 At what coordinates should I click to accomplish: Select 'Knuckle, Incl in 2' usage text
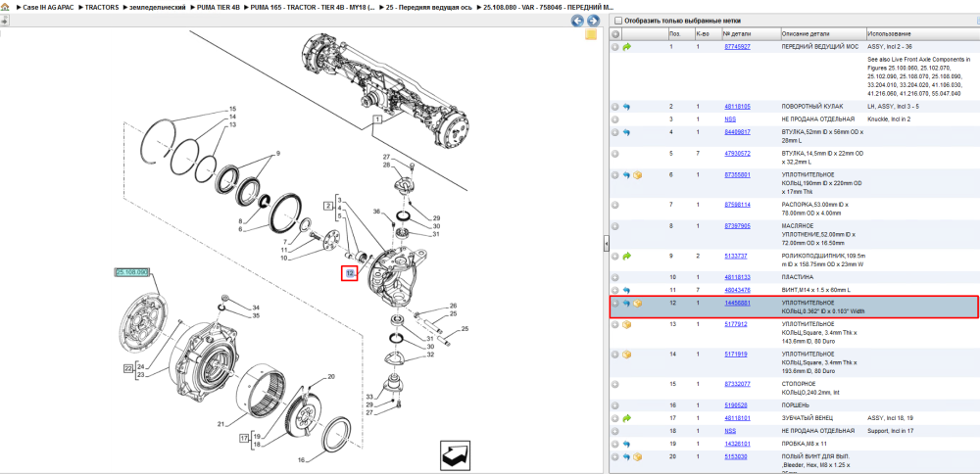(x=891, y=119)
